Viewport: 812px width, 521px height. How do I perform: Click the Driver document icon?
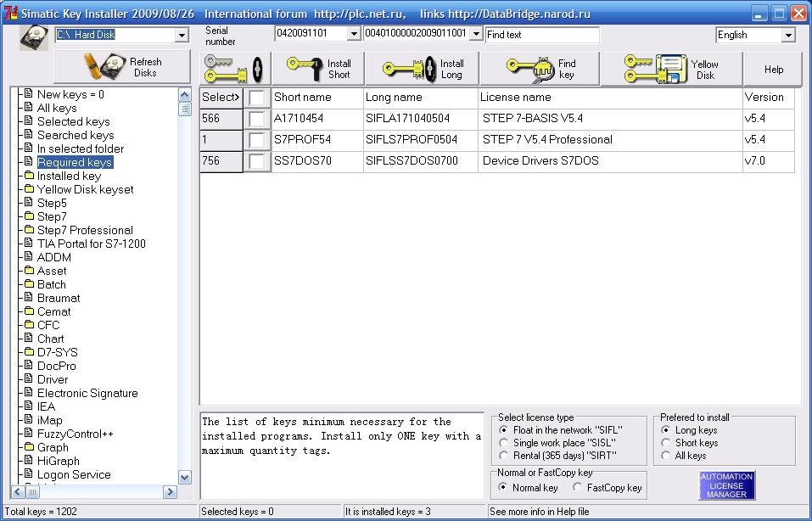click(x=29, y=378)
